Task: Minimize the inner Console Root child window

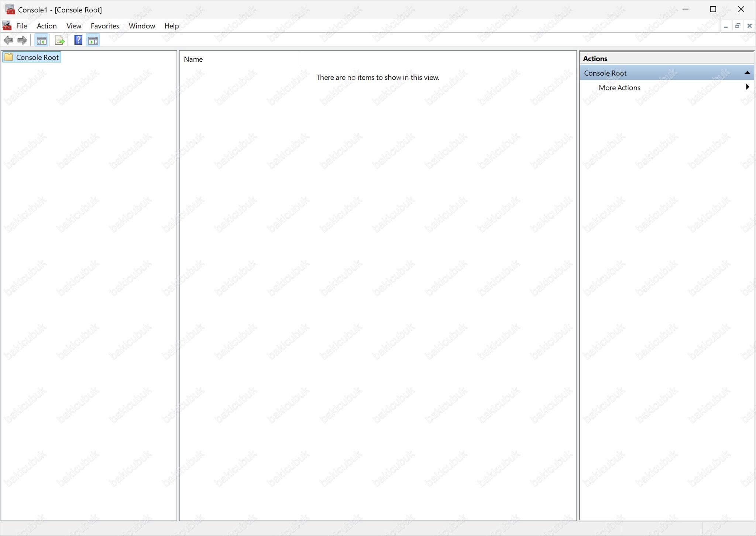Action: click(x=726, y=26)
